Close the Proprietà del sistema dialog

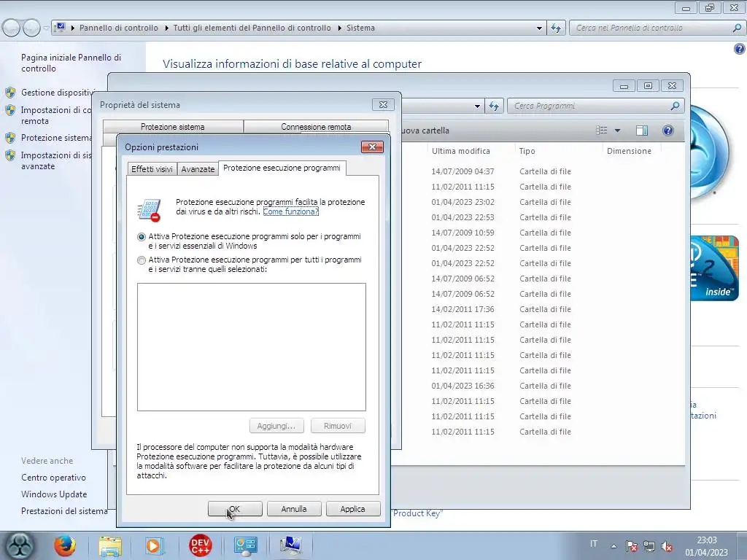pos(383,104)
